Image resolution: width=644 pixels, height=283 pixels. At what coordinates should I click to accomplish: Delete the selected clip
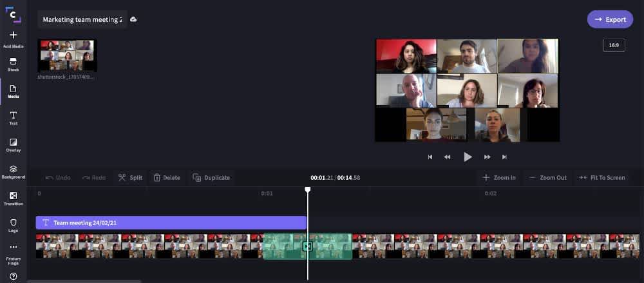[x=167, y=178]
